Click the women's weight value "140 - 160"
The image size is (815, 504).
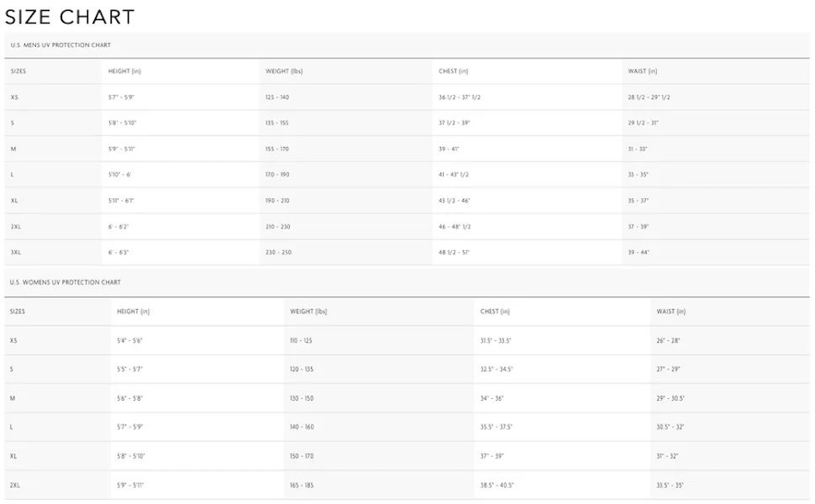(x=302, y=427)
